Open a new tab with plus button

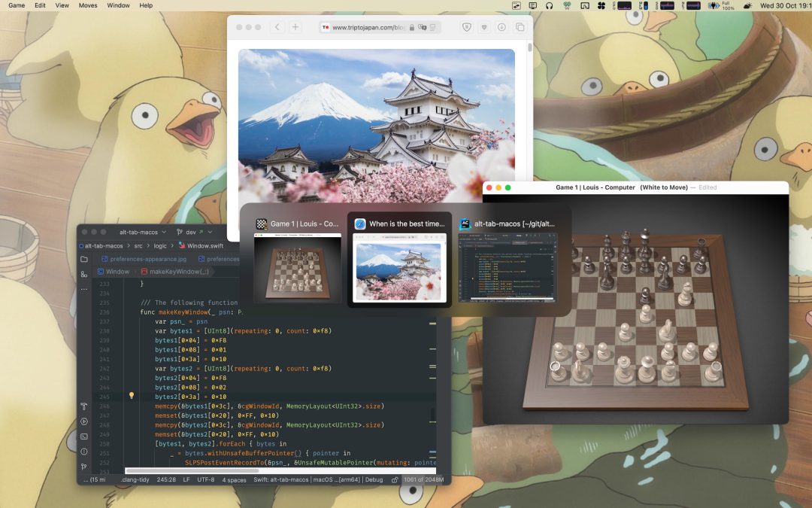pyautogui.click(x=295, y=27)
